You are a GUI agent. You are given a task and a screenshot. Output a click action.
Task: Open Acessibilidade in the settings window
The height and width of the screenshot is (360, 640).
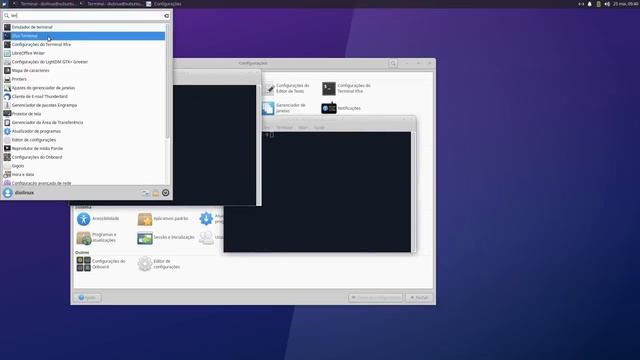(98, 219)
